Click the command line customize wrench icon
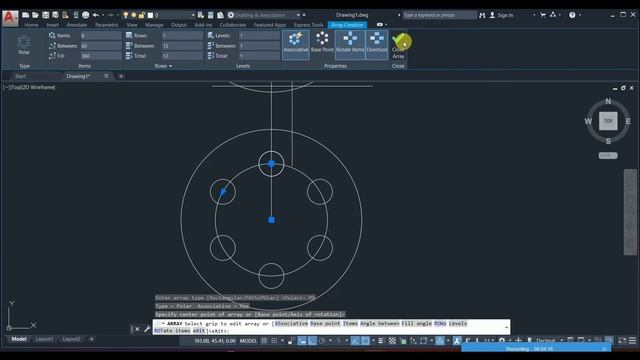 [147, 329]
